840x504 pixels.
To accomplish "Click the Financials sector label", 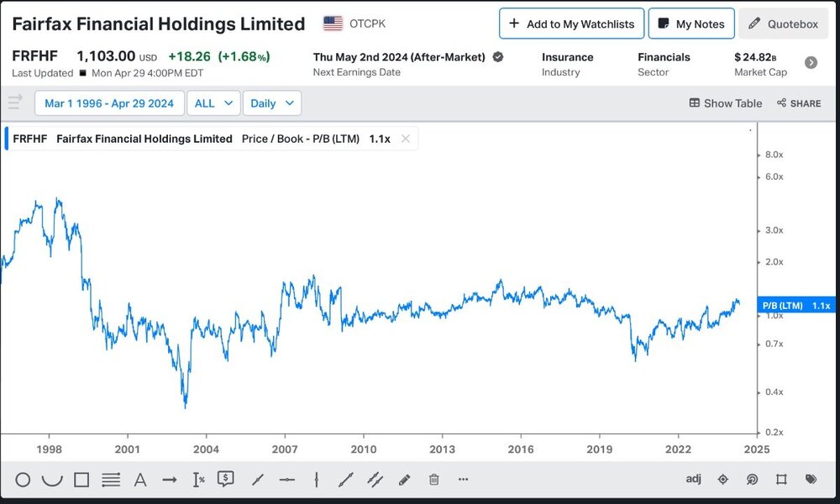I will click(664, 57).
